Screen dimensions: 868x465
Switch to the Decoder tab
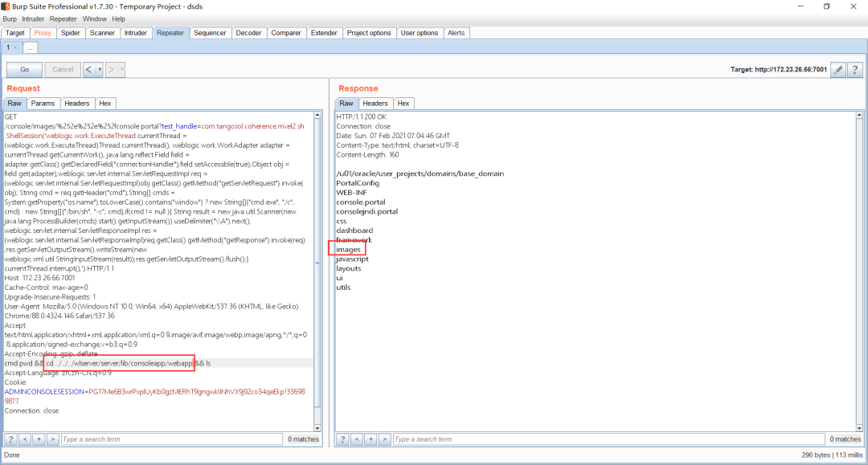248,33
